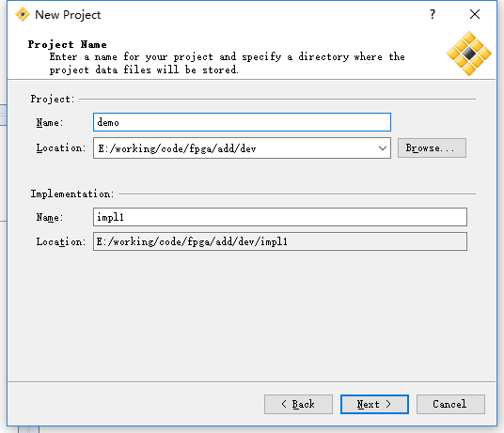Click the yellow diamond logo in header

(x=469, y=54)
